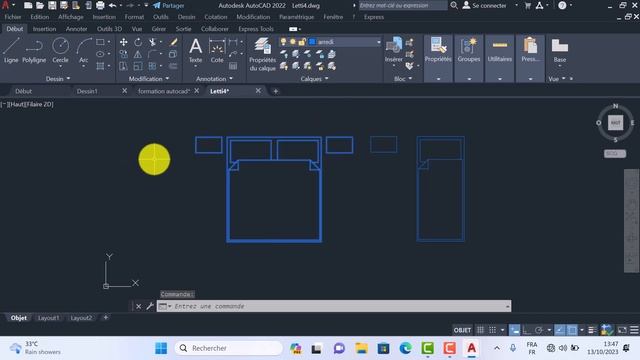Switch to the Dessin1 drawing tab
Image resolution: width=640 pixels, height=360 pixels.
pos(87,91)
